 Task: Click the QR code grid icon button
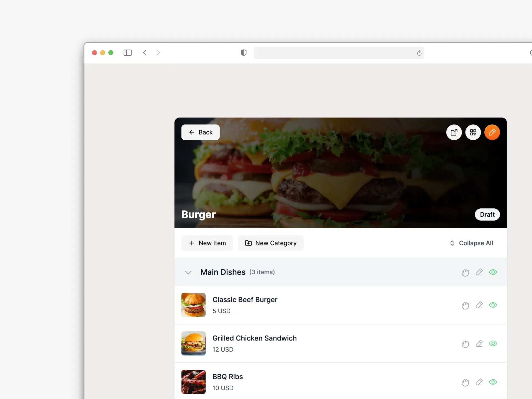tap(473, 132)
